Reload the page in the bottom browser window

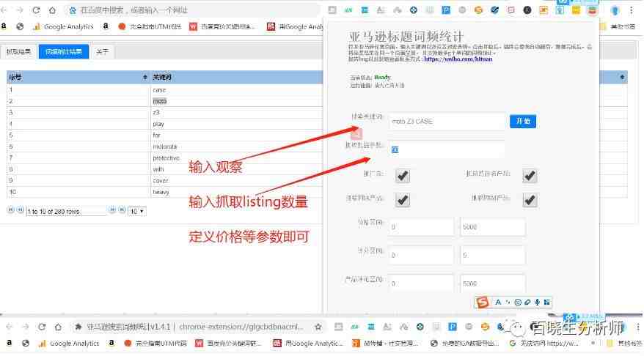pyautogui.click(x=42, y=327)
